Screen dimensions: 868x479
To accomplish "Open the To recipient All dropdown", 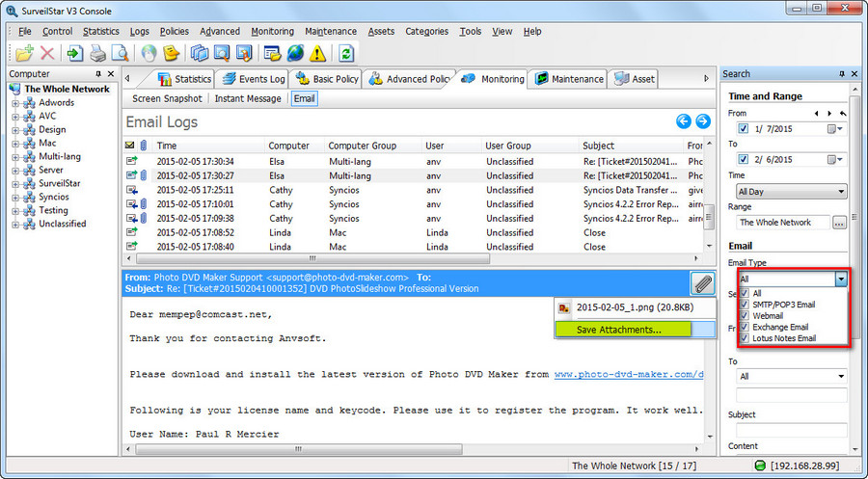I will (792, 376).
